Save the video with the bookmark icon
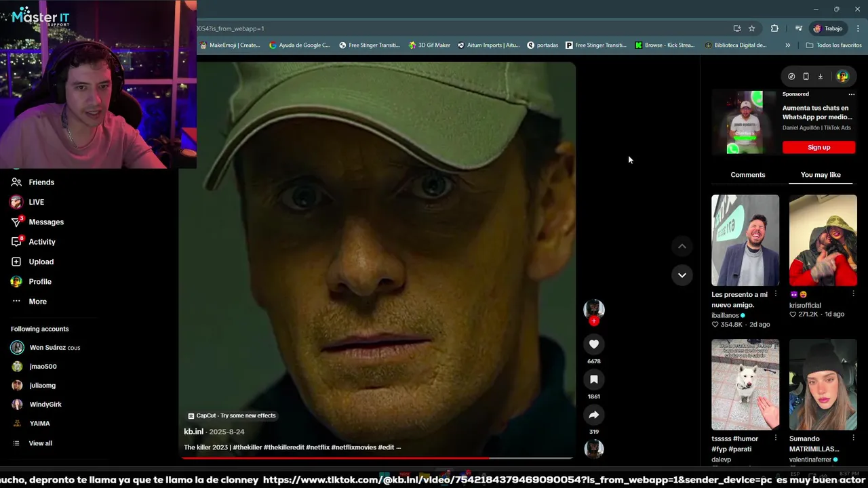This screenshot has width=868, height=488. 594,380
